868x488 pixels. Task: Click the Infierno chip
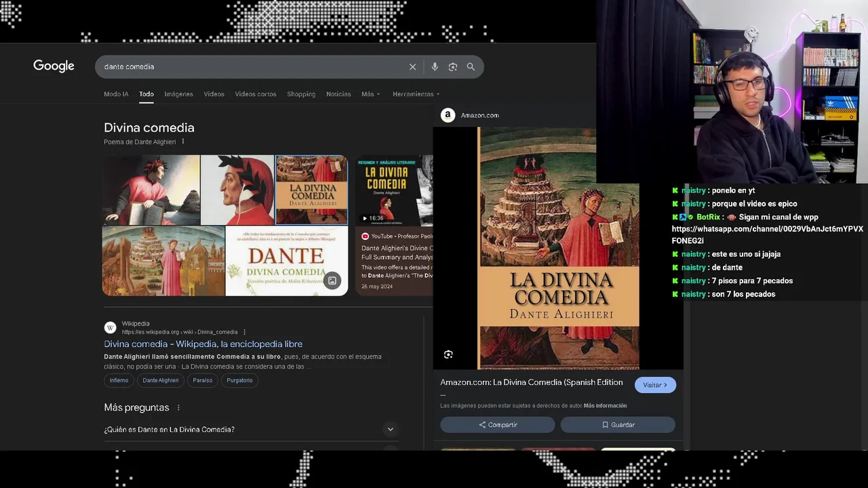pyautogui.click(x=119, y=380)
